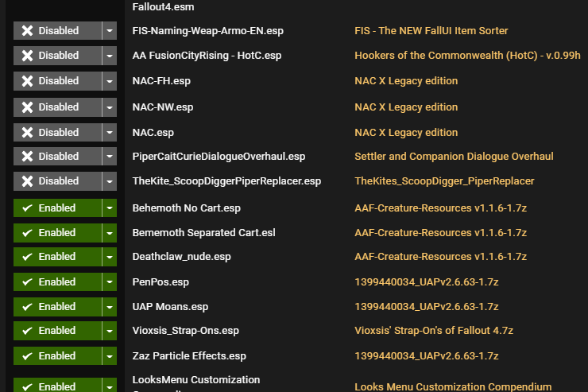Open AAF-Creature-Resources link for Bememoth Separated Cart.esl

click(441, 233)
